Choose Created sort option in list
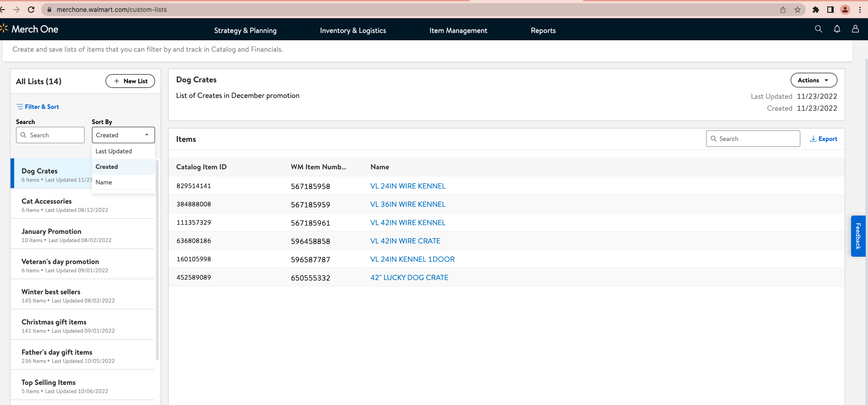Screen dimensions: 868x405 pos(123,167)
